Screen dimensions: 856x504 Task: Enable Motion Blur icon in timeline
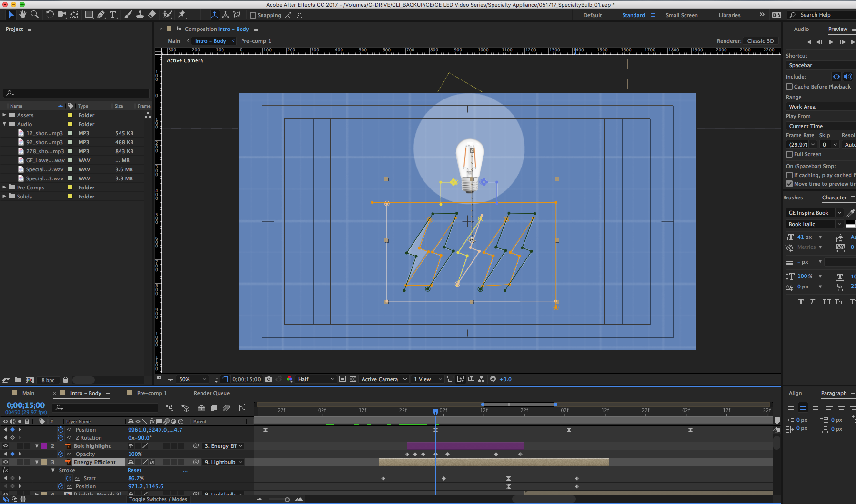pyautogui.click(x=227, y=408)
